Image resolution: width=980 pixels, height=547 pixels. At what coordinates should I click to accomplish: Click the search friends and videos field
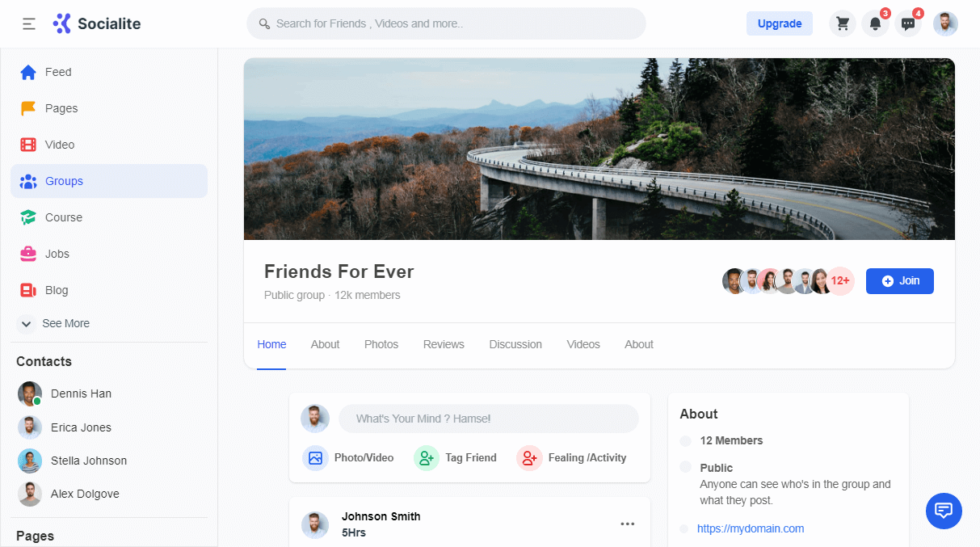pyautogui.click(x=446, y=24)
